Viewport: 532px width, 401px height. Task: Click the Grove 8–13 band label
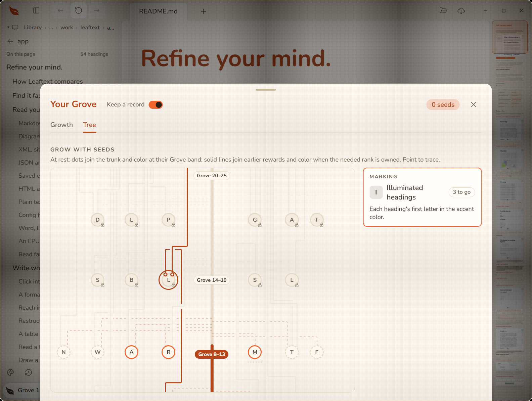(x=212, y=354)
